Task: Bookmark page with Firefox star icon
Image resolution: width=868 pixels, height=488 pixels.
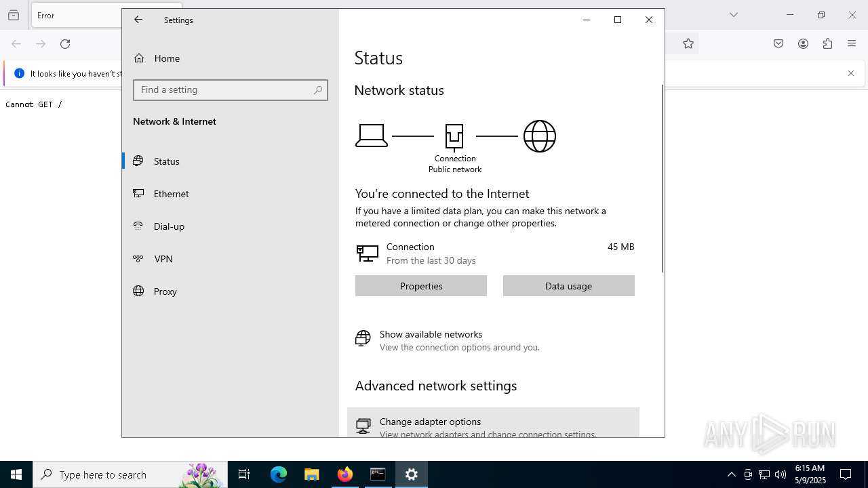Action: (x=688, y=44)
